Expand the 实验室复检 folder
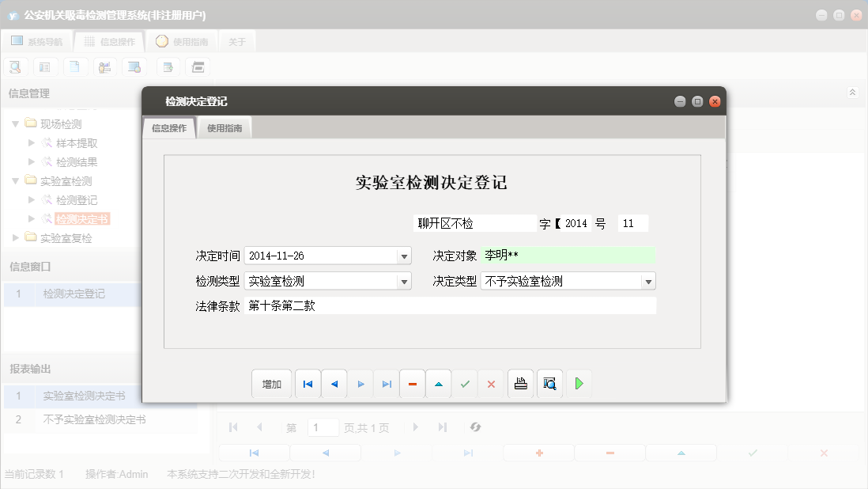Screen dimensions: 868x489 click(x=13, y=237)
